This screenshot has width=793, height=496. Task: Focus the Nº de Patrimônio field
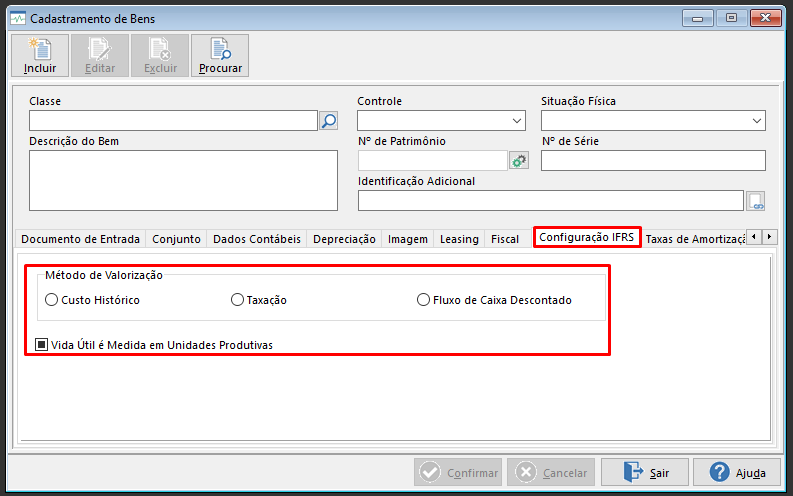click(x=433, y=161)
